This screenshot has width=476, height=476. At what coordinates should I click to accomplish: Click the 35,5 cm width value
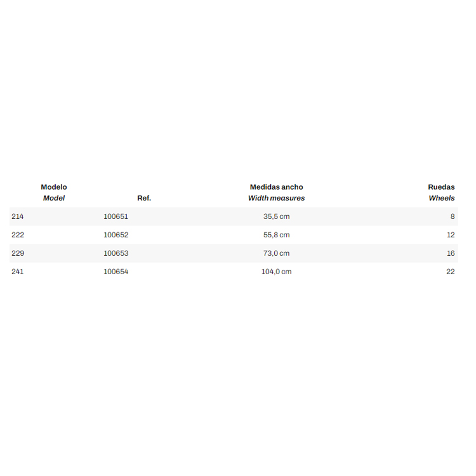[276, 216]
